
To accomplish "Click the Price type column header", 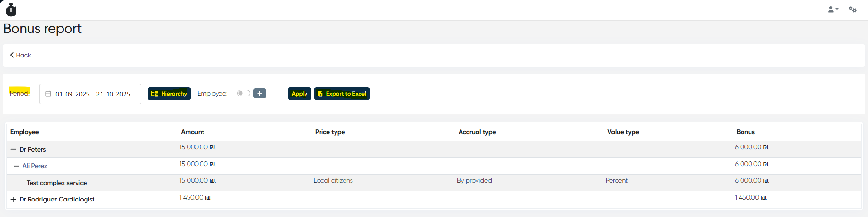I will 330,132.
